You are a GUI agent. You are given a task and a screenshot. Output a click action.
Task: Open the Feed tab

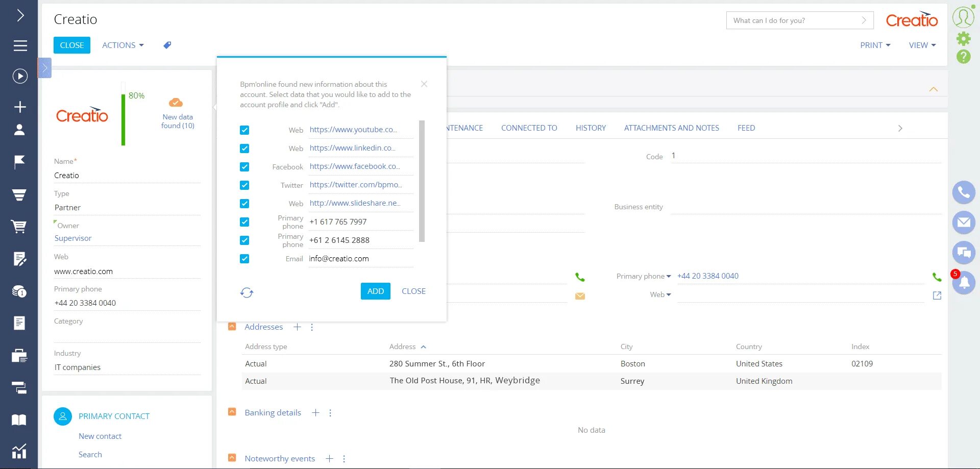[x=746, y=128]
